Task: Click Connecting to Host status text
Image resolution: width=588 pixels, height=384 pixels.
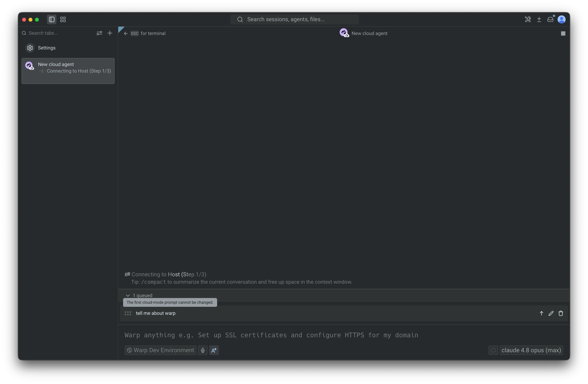Action: [169, 274]
